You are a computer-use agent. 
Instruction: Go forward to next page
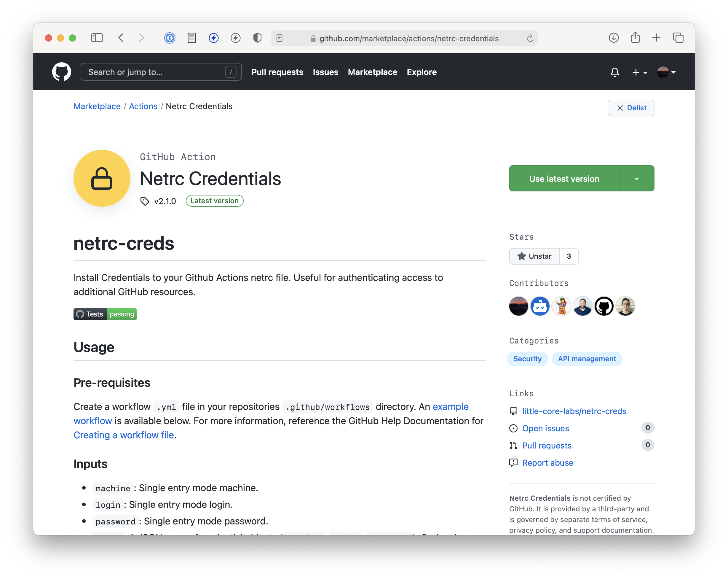tap(141, 38)
